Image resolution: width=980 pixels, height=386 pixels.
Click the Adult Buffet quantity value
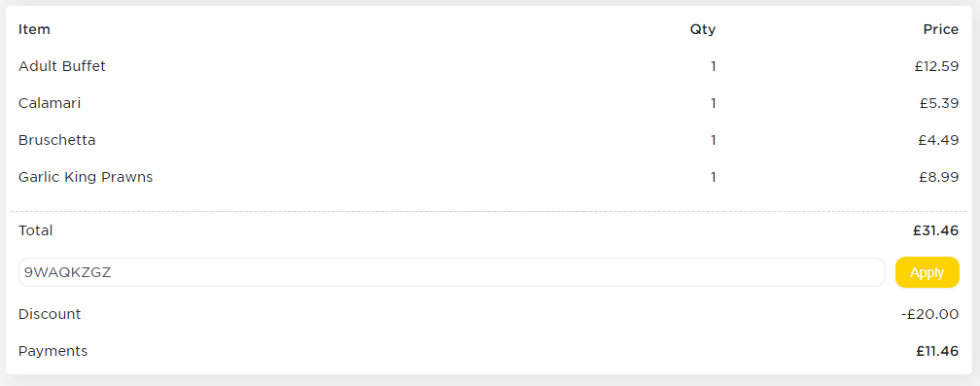pos(714,66)
